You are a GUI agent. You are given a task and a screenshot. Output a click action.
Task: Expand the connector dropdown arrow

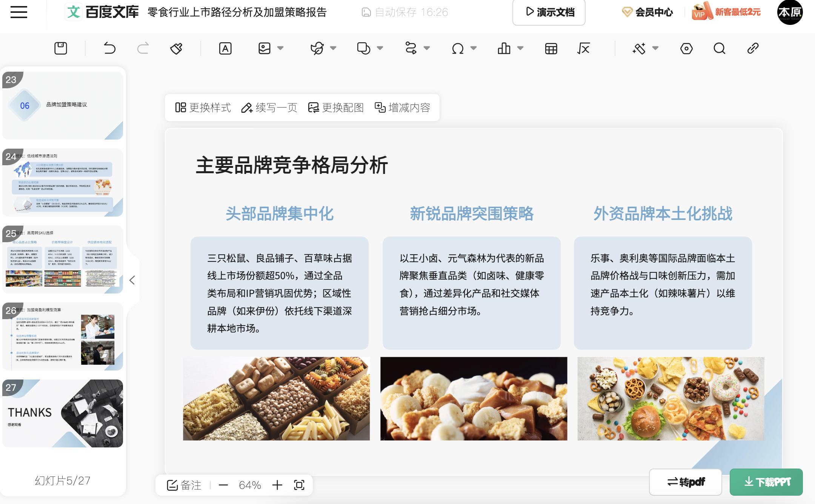[x=427, y=48]
